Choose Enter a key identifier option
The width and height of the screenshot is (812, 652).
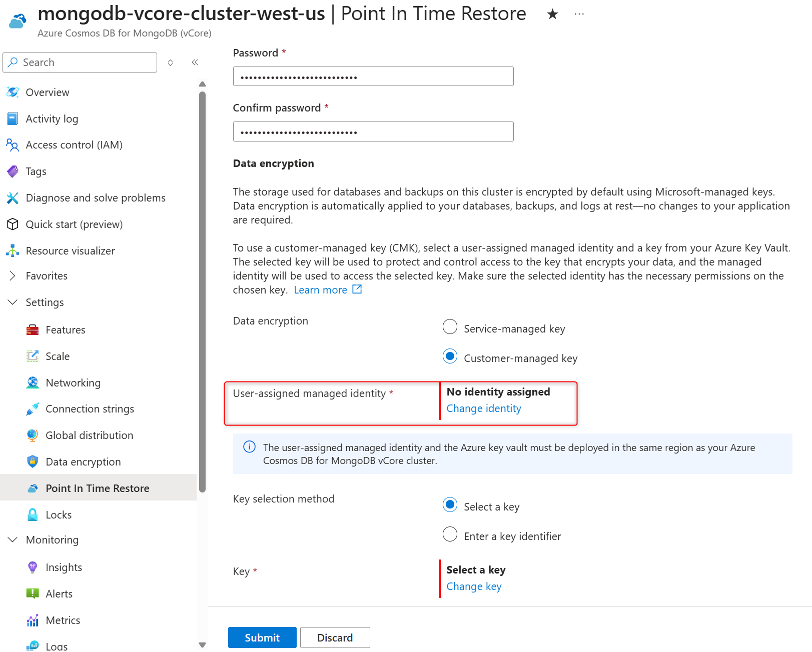(x=450, y=534)
